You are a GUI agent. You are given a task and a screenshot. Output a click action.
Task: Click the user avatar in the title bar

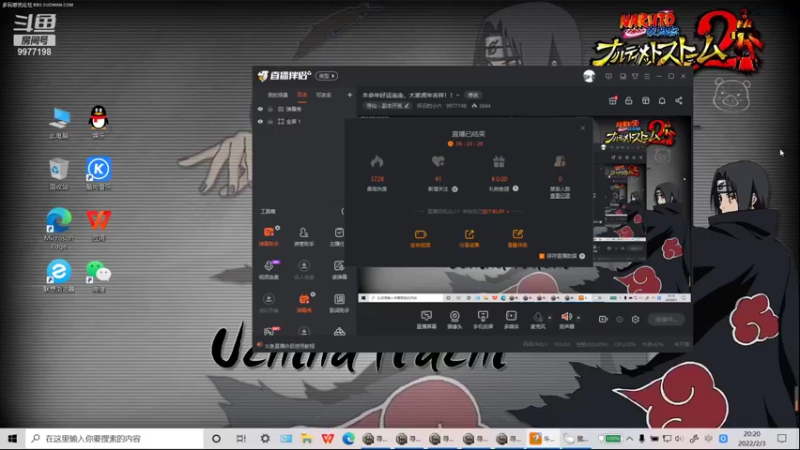click(x=589, y=76)
